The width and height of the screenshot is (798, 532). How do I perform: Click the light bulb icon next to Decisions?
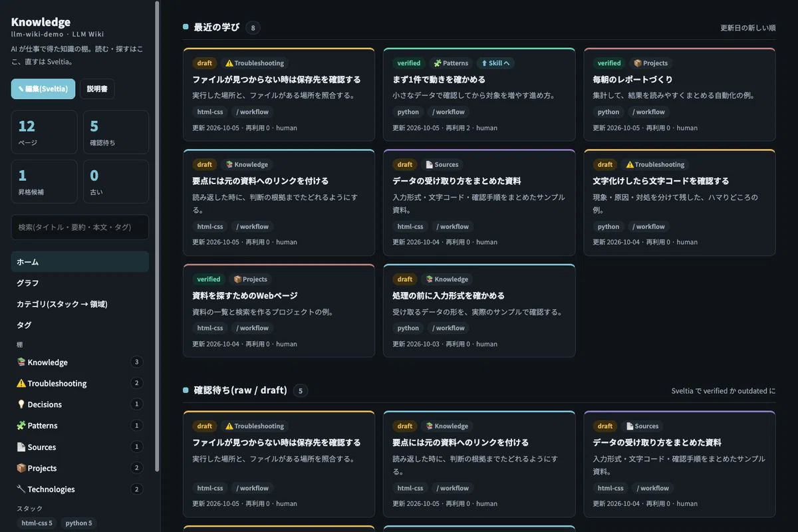tap(21, 404)
